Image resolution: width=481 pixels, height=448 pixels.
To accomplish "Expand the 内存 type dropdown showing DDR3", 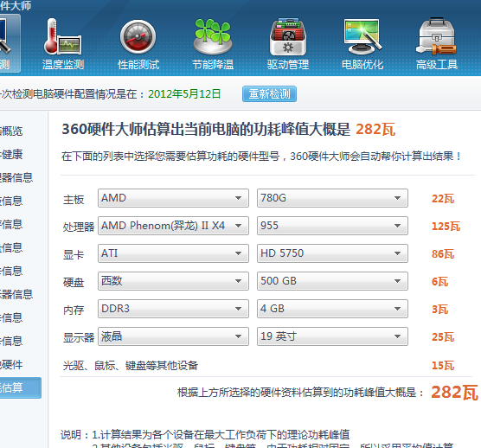I will (173, 309).
